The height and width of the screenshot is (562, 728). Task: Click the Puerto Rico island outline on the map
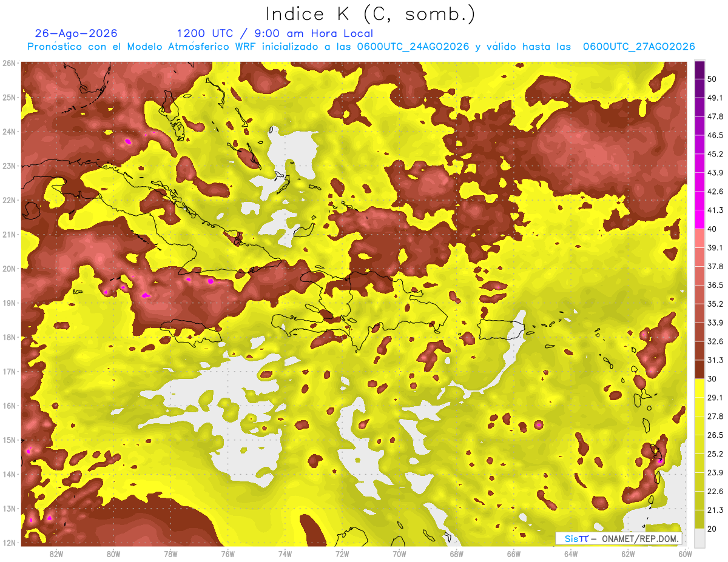click(x=500, y=330)
